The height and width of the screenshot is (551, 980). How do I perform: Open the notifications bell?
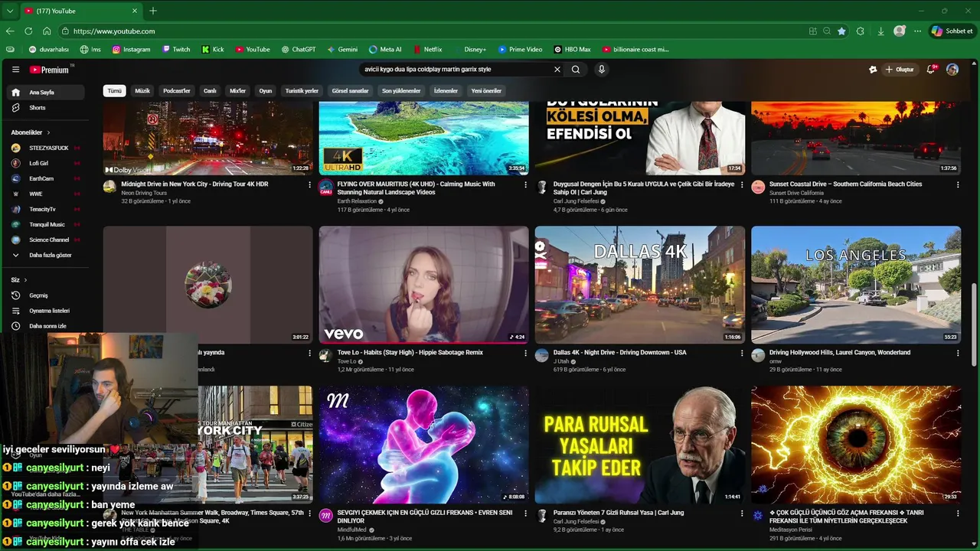click(931, 70)
